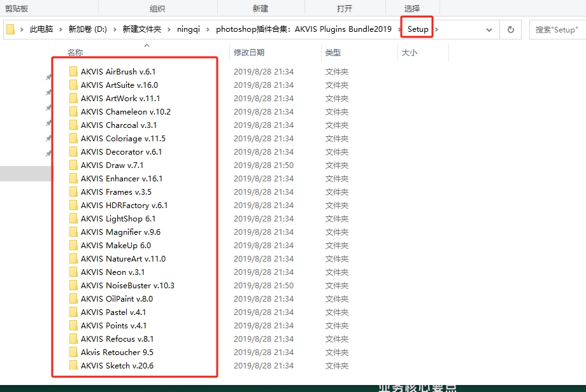
Task: Click the AKVIS Sketch v.20.6 folder name
Action: click(x=117, y=365)
